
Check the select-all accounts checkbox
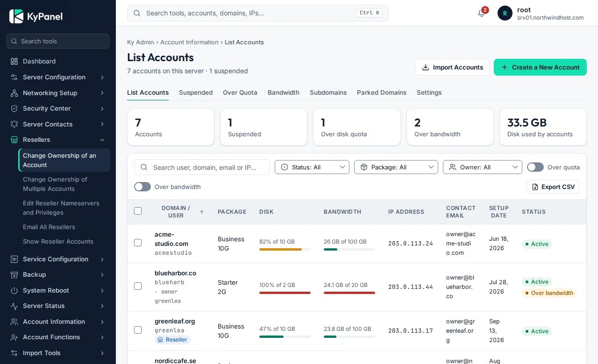[138, 211]
